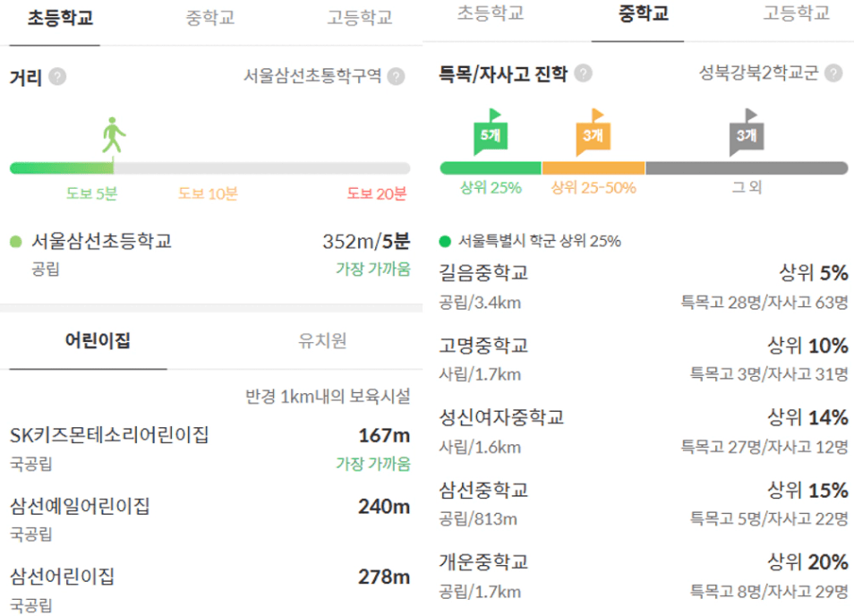Click the help icon beside 성북강북2학교군
Image resolution: width=854 pixels, height=616 pixels.
(833, 73)
